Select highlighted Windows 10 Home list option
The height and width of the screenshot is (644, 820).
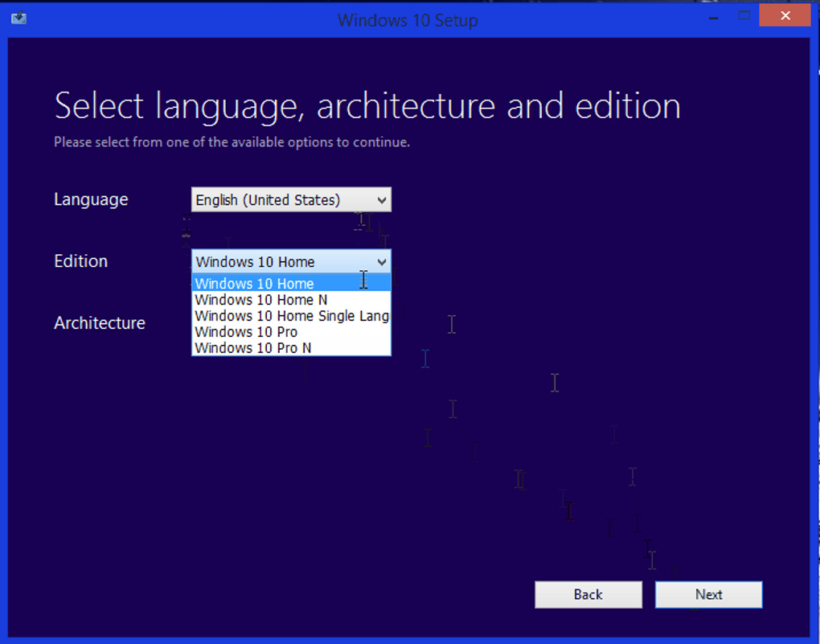coord(291,284)
